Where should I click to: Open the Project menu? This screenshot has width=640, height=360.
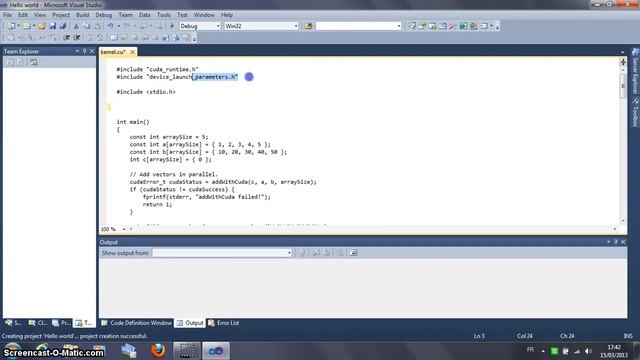tap(61, 15)
